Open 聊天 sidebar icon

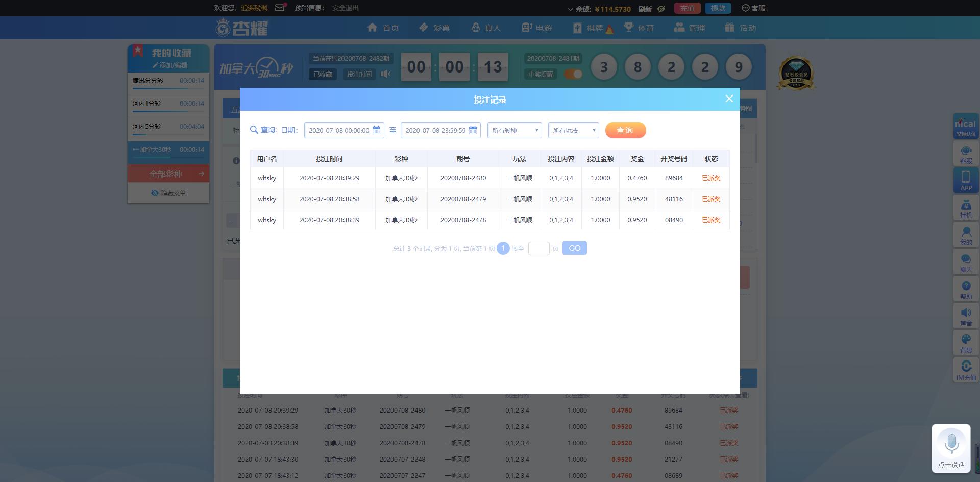pos(966,262)
